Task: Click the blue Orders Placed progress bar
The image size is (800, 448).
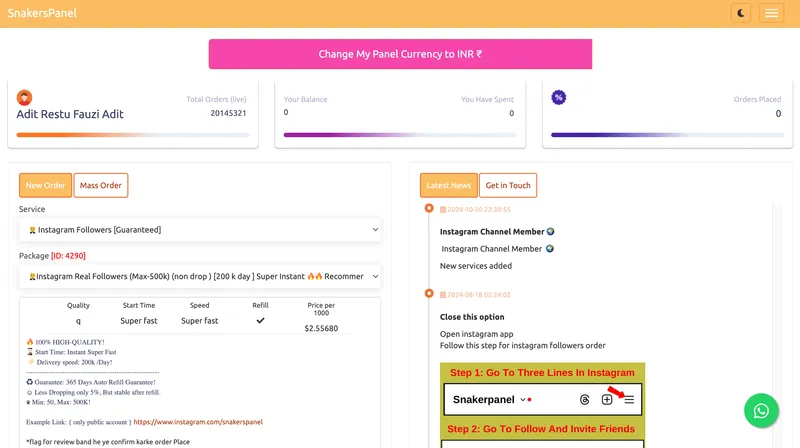Action: [667, 135]
